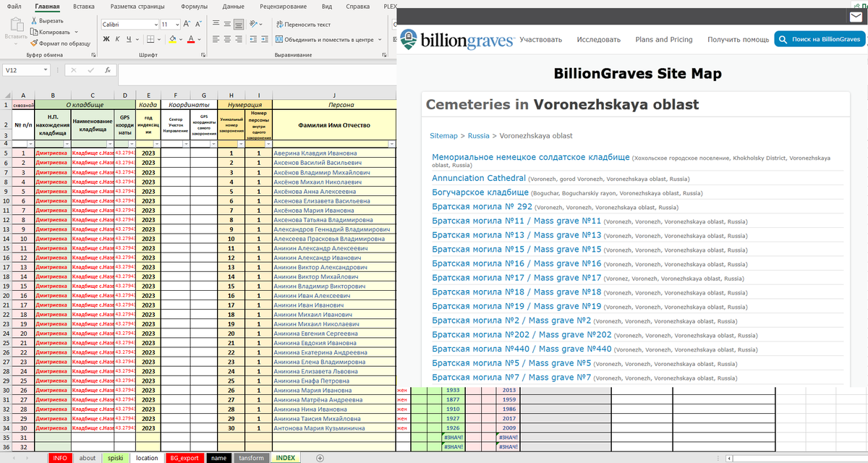Open the Шрифт font dialog launcher
The height and width of the screenshot is (463, 868).
pos(205,55)
